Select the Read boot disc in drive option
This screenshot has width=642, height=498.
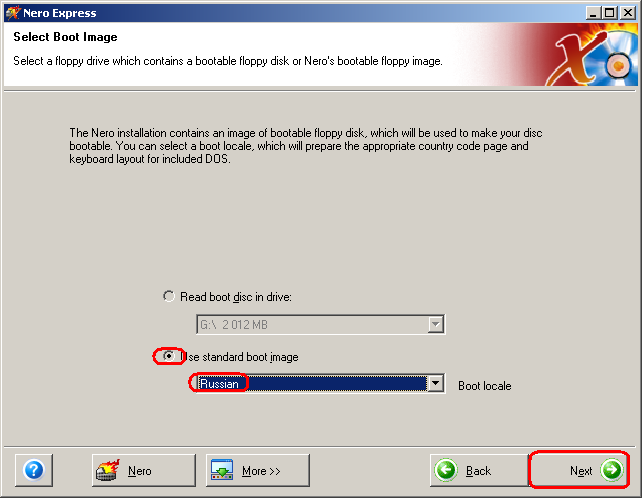169,296
